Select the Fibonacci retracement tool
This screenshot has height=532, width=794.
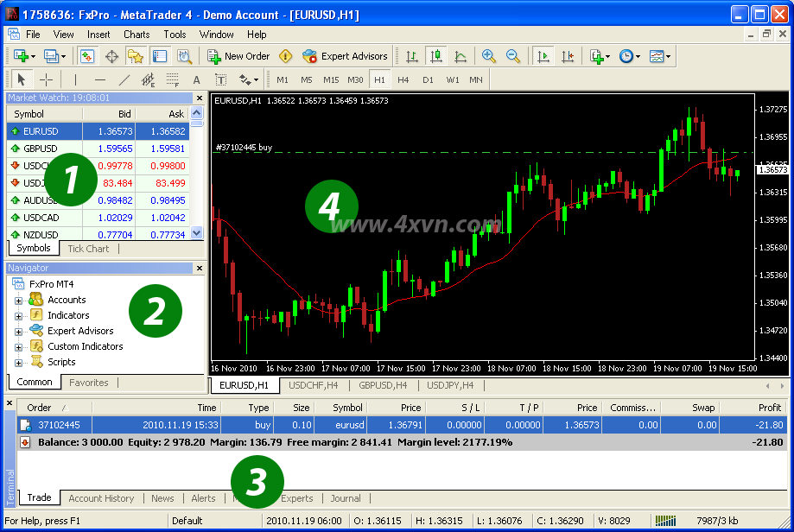(x=172, y=79)
